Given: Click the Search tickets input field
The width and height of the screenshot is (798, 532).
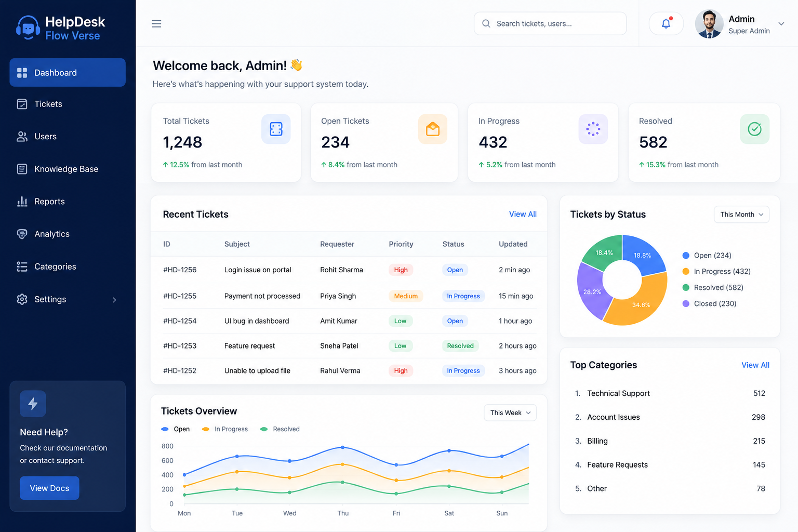Looking at the screenshot, I should [x=550, y=23].
